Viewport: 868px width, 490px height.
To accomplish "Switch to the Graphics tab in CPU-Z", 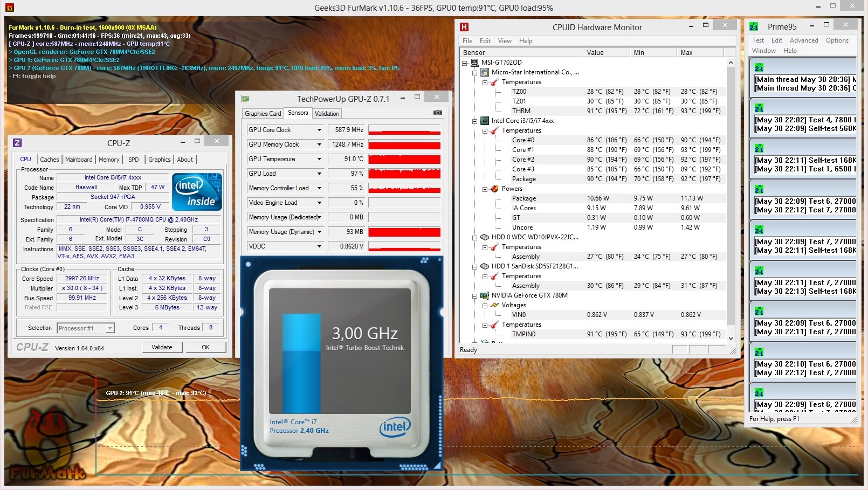I will pyautogui.click(x=160, y=160).
